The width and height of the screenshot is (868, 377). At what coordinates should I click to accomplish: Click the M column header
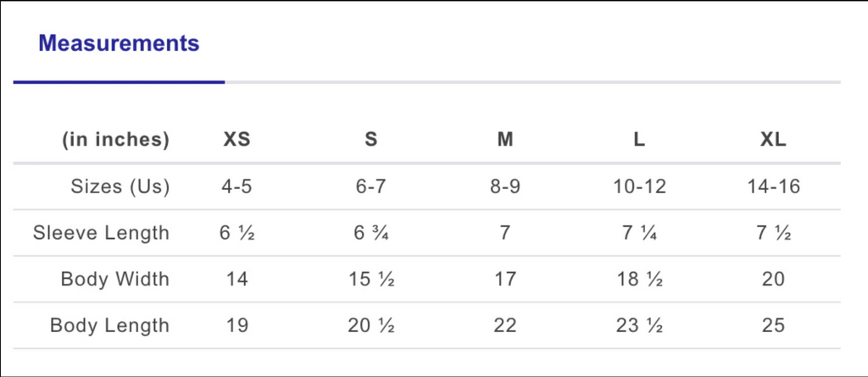(505, 140)
